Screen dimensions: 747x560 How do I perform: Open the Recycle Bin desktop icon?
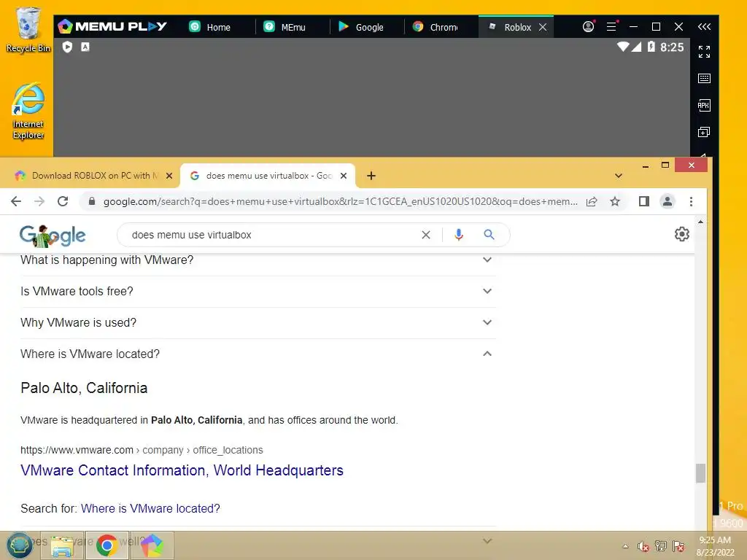pyautogui.click(x=28, y=29)
